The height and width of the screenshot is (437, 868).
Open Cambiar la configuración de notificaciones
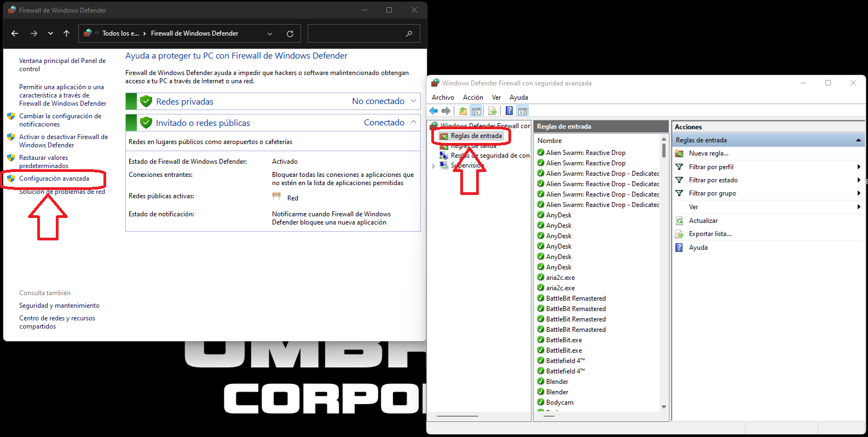click(x=60, y=120)
